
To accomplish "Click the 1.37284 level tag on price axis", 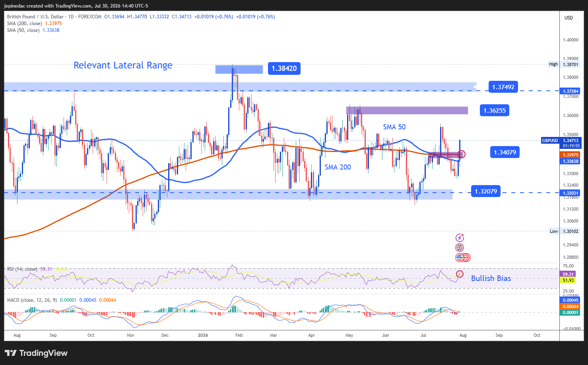I will (x=570, y=91).
